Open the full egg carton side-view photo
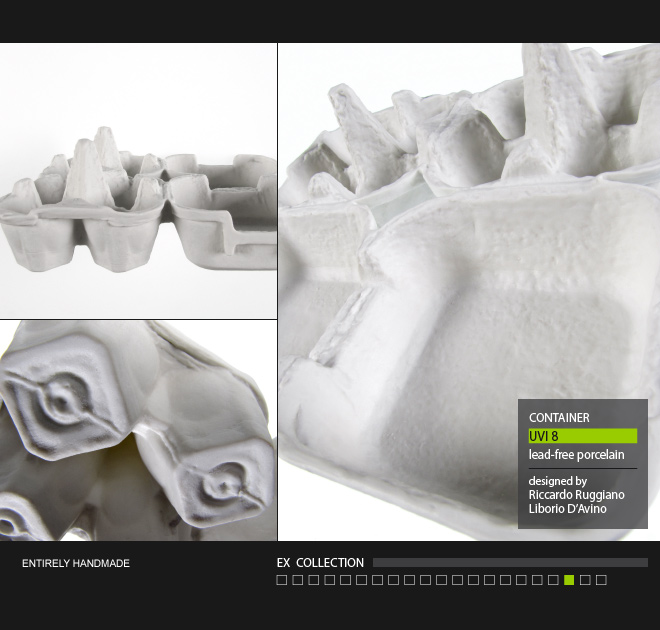This screenshot has height=630, width=660. [138, 181]
